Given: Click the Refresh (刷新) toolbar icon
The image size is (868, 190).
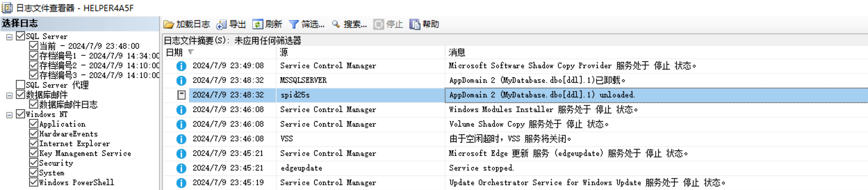Looking at the screenshot, I should [x=257, y=24].
